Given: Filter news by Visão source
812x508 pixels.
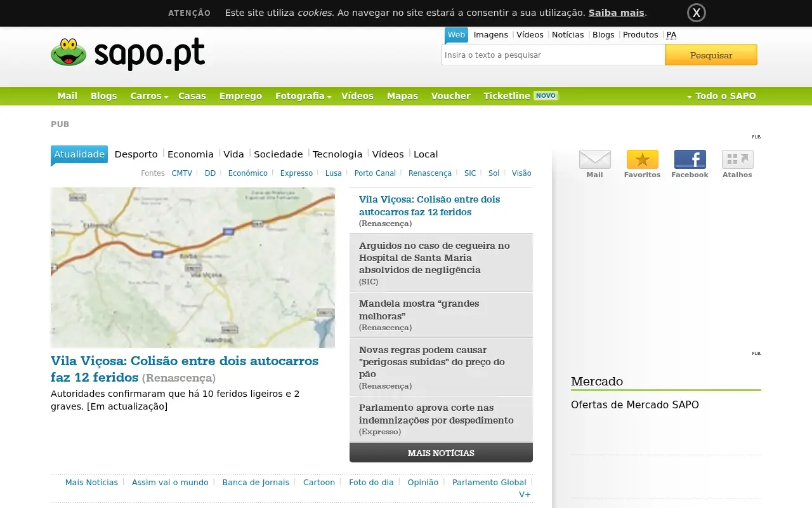Looking at the screenshot, I should coord(521,173).
